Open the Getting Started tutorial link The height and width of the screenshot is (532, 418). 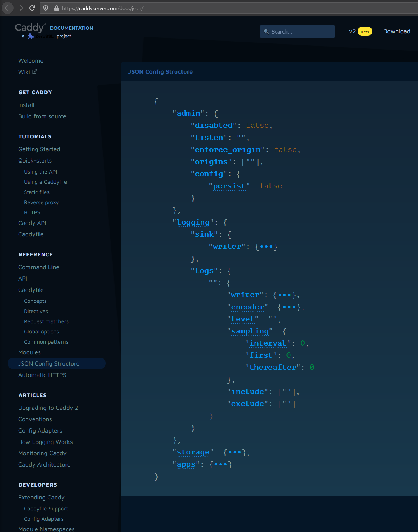[x=39, y=149]
